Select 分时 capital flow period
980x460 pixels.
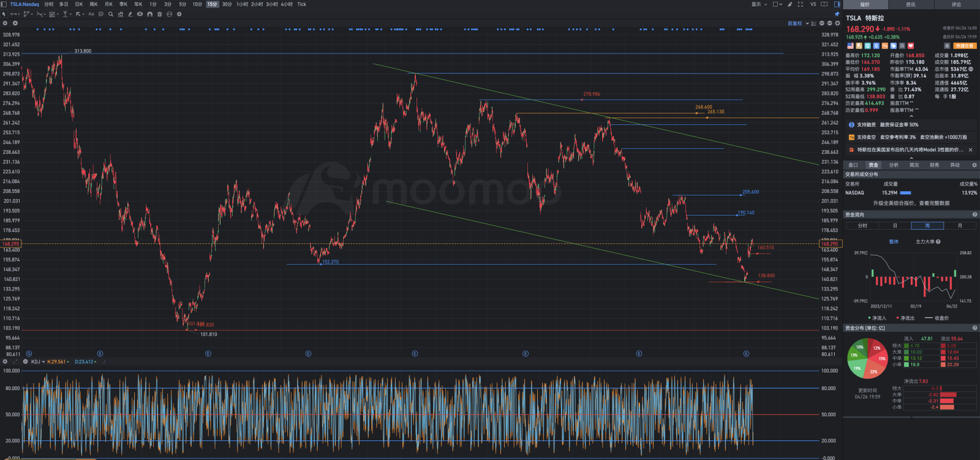(x=862, y=226)
